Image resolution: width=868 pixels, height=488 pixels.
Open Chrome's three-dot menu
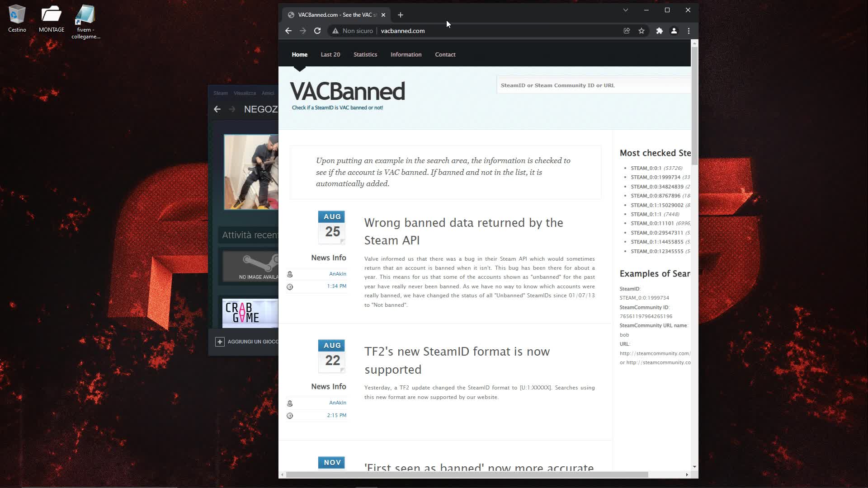[689, 31]
